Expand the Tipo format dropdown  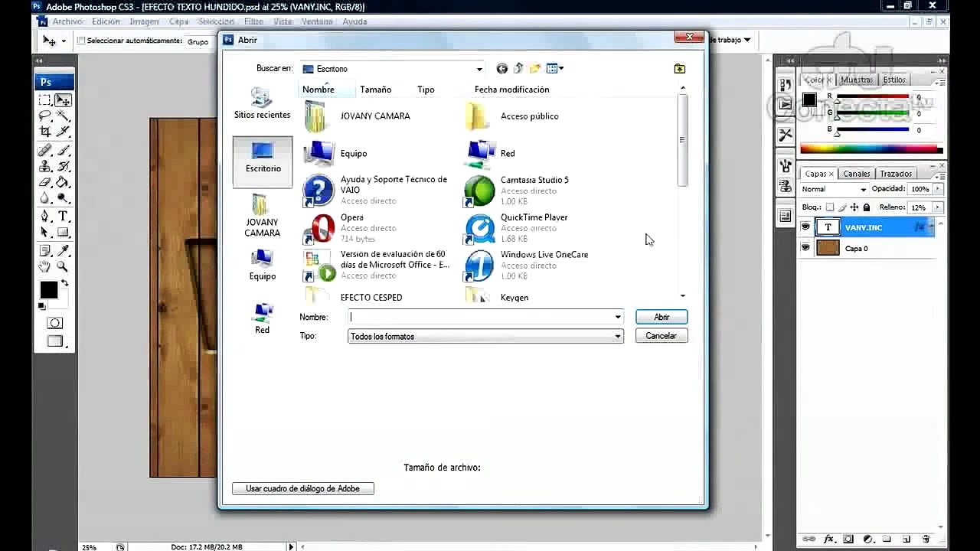pyautogui.click(x=617, y=336)
